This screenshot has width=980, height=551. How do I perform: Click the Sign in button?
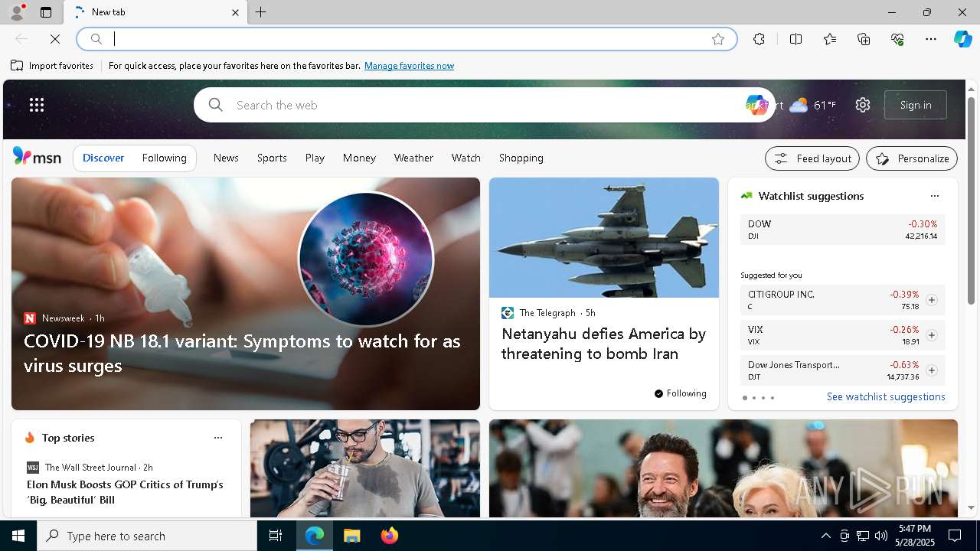pyautogui.click(x=916, y=105)
